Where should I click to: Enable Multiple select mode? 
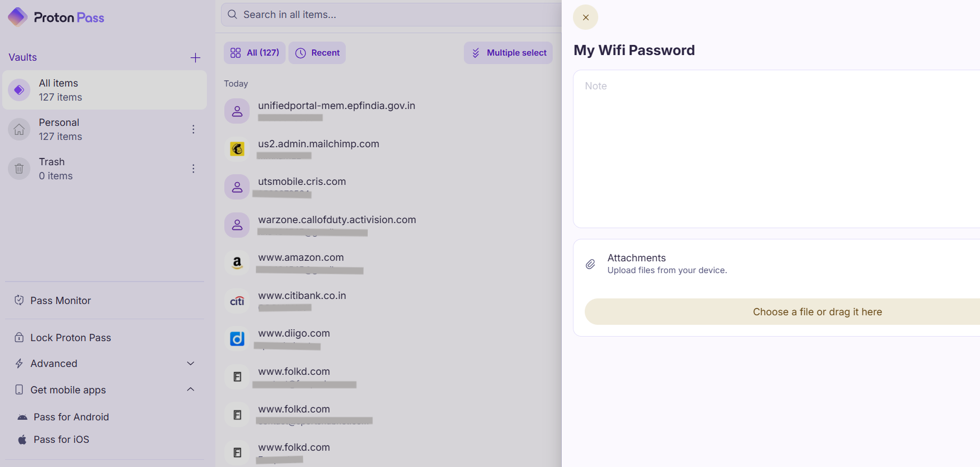[x=508, y=53]
